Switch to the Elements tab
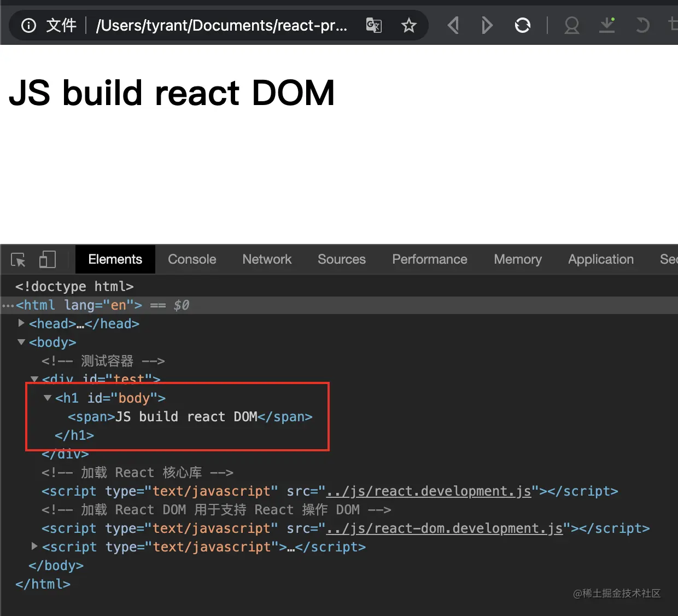The height and width of the screenshot is (616, 678). 115,259
